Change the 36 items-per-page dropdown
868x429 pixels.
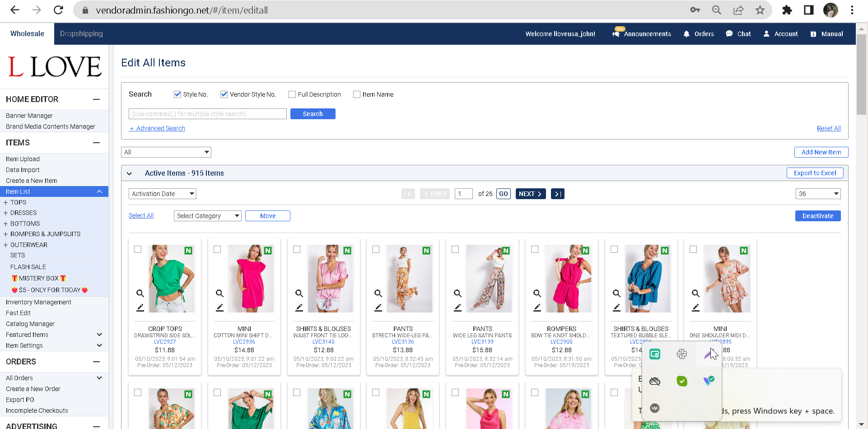coord(818,194)
